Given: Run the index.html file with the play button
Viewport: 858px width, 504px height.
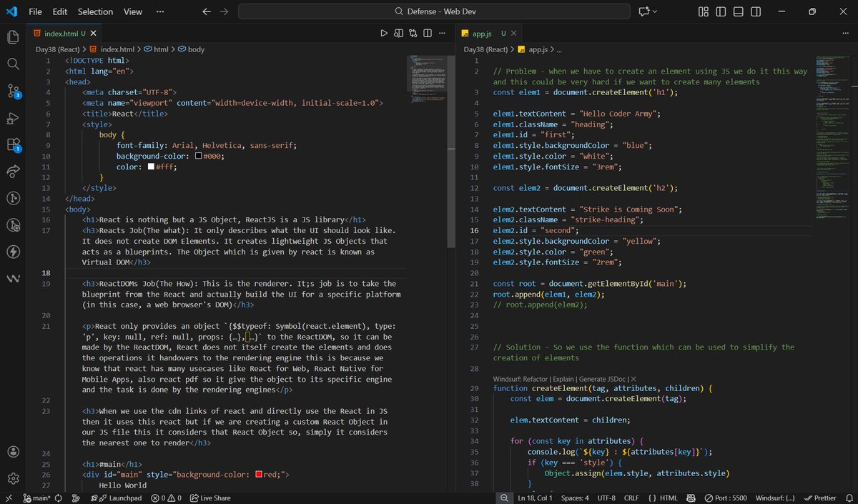Looking at the screenshot, I should (385, 33).
